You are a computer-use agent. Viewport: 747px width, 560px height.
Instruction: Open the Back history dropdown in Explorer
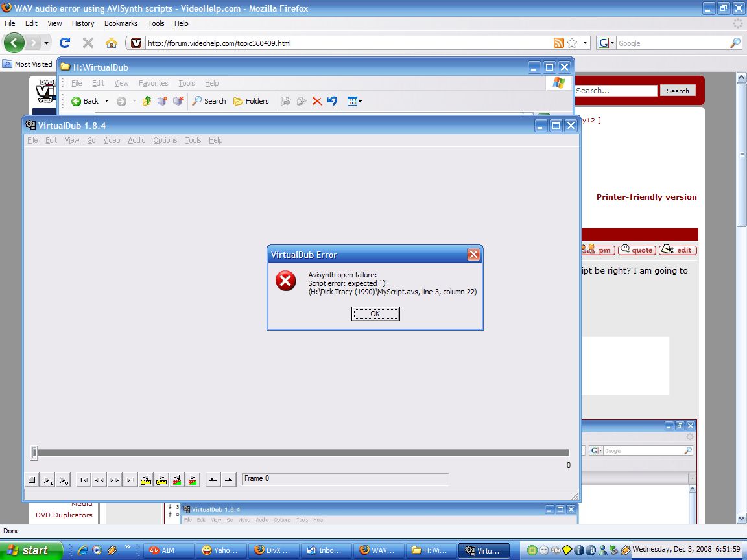click(107, 101)
